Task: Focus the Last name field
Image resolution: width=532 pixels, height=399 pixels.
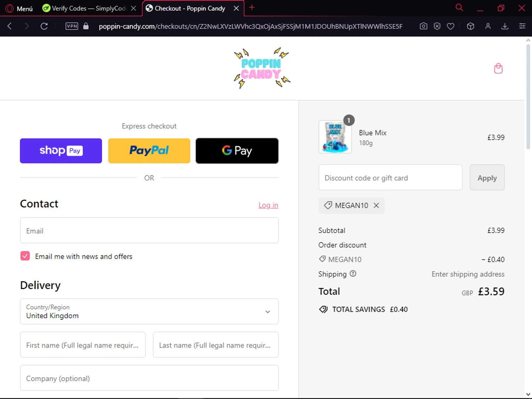Action: pyautogui.click(x=216, y=345)
